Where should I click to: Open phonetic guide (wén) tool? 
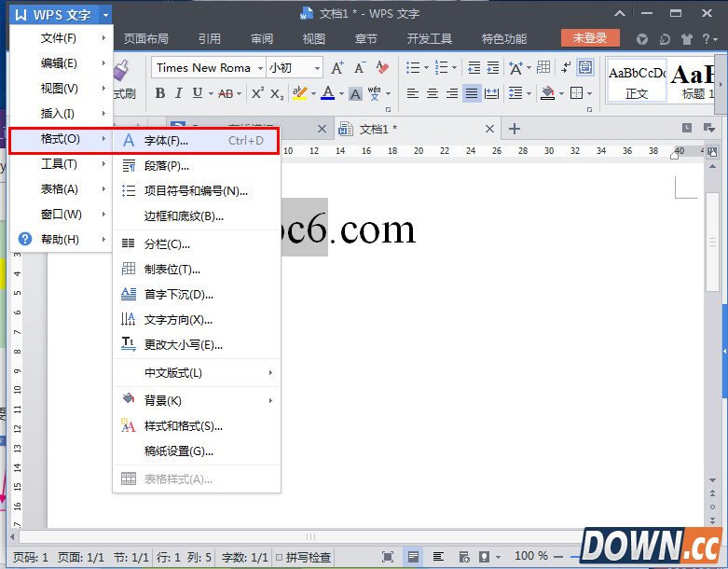(374, 93)
